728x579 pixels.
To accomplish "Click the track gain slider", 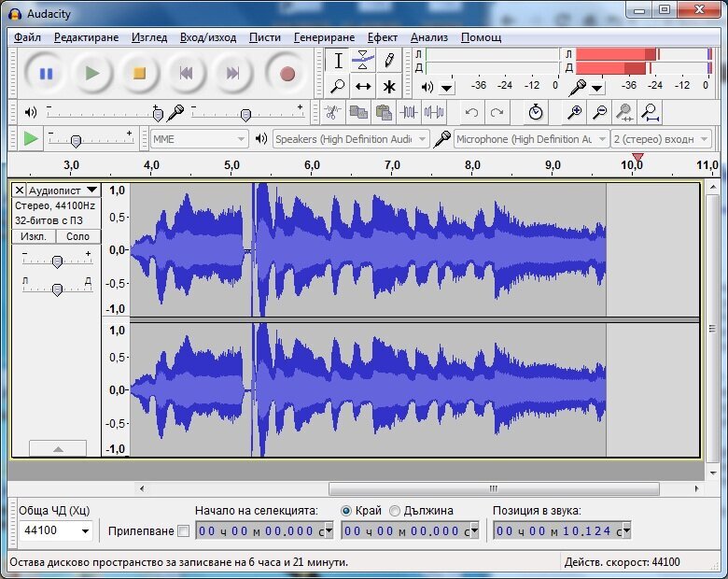I will point(57,261).
